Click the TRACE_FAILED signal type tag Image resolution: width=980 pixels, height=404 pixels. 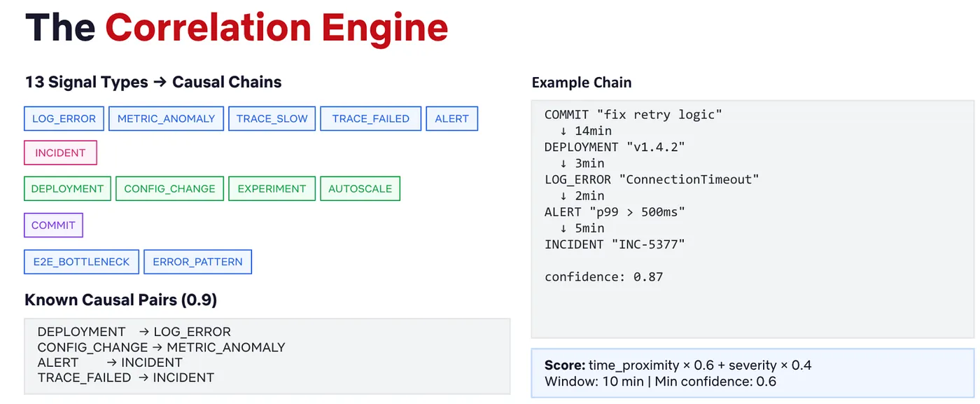(371, 118)
